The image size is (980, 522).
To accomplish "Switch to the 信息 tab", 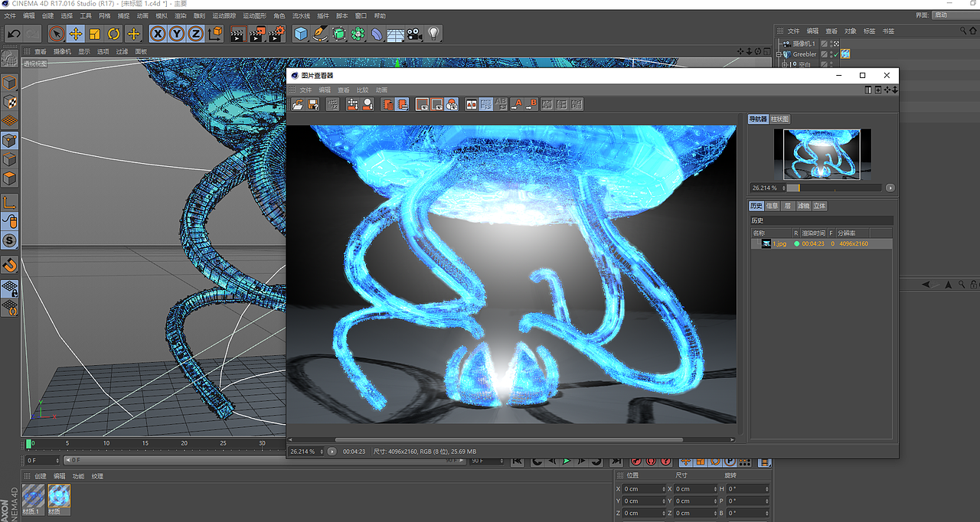I will (x=773, y=206).
